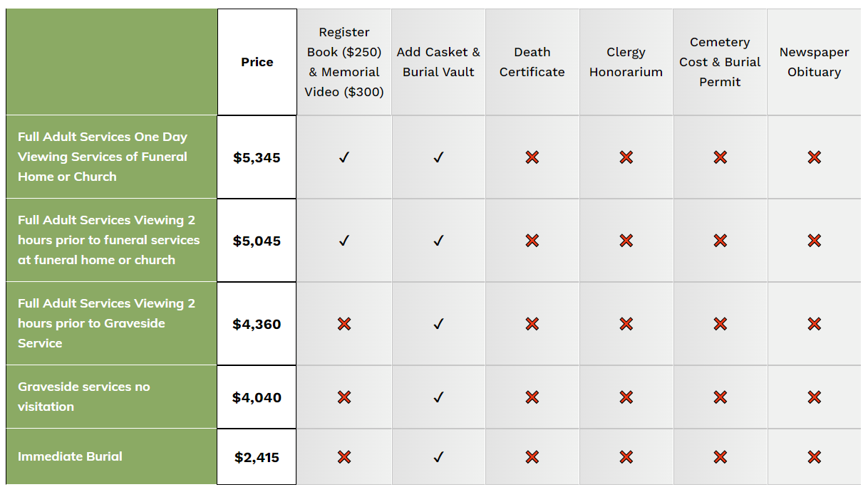The image size is (868, 492).
Task: Click the Register Book red X for Immediate Burial
Action: (x=344, y=457)
